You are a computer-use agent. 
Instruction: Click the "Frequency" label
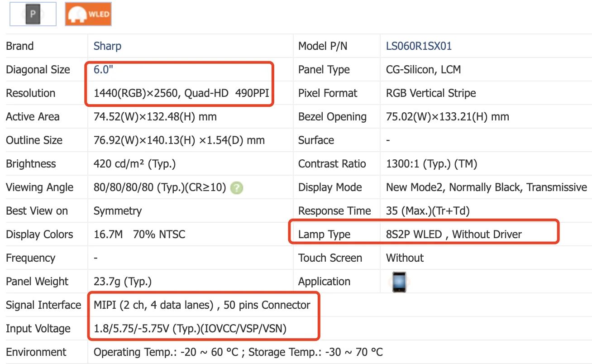30,258
